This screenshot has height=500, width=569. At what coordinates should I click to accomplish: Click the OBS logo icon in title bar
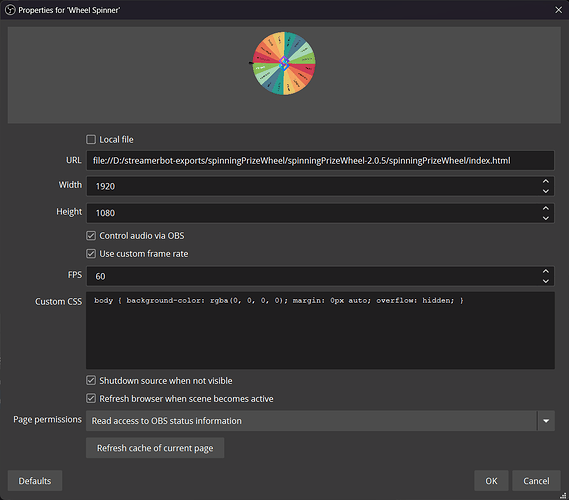(x=10, y=10)
